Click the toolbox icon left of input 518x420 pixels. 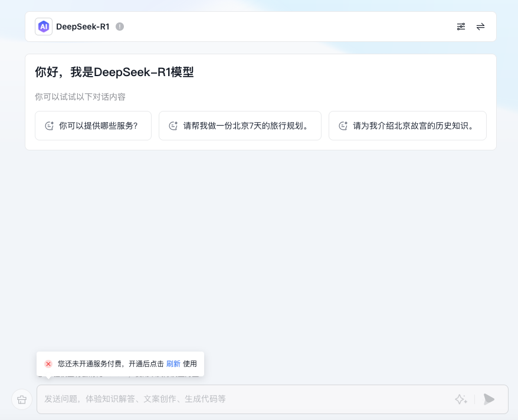pos(22,399)
